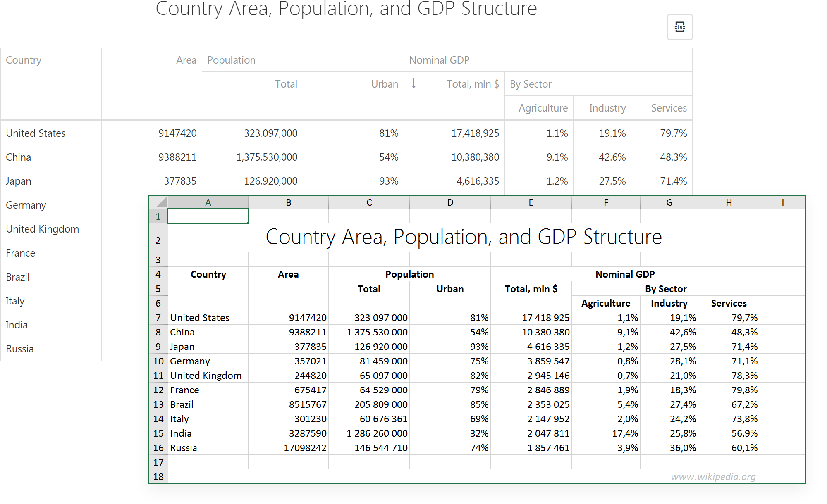
Task: Select spreadsheet column A header
Action: [208, 202]
